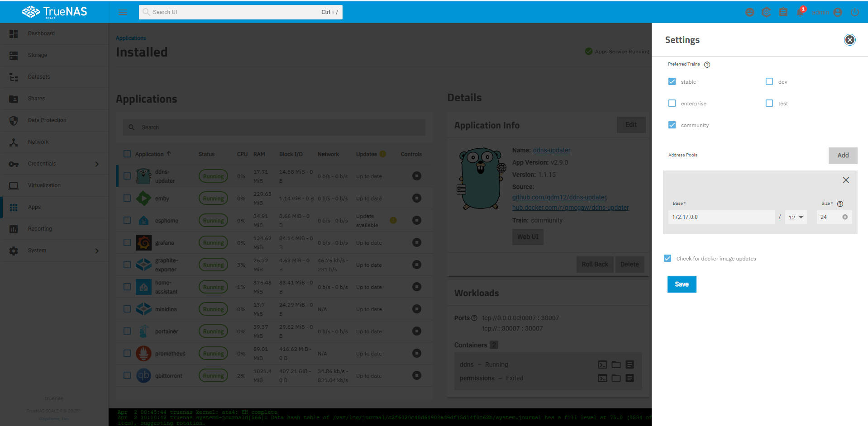Open Data Protection page

[x=54, y=120]
